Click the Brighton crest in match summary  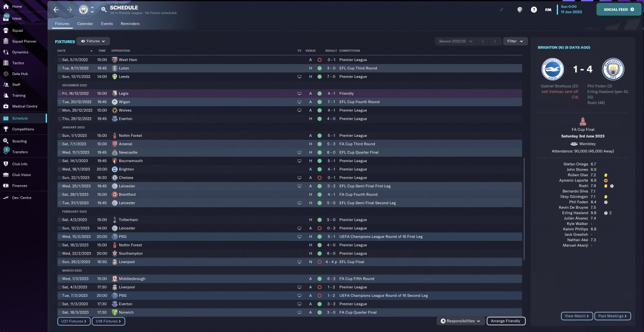552,70
